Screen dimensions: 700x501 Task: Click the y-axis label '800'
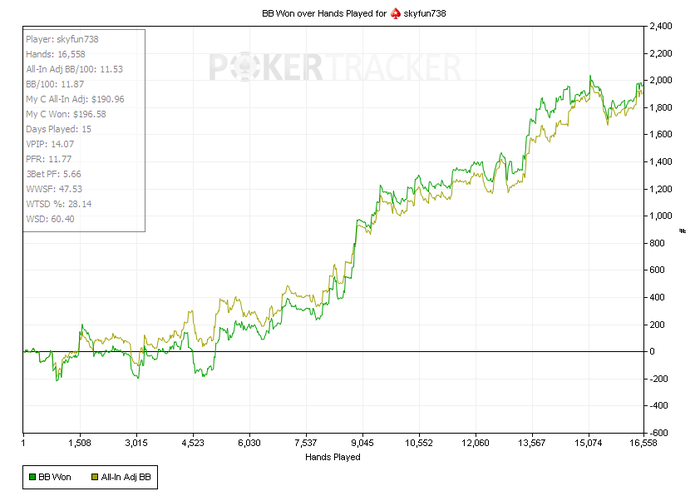tap(657, 243)
